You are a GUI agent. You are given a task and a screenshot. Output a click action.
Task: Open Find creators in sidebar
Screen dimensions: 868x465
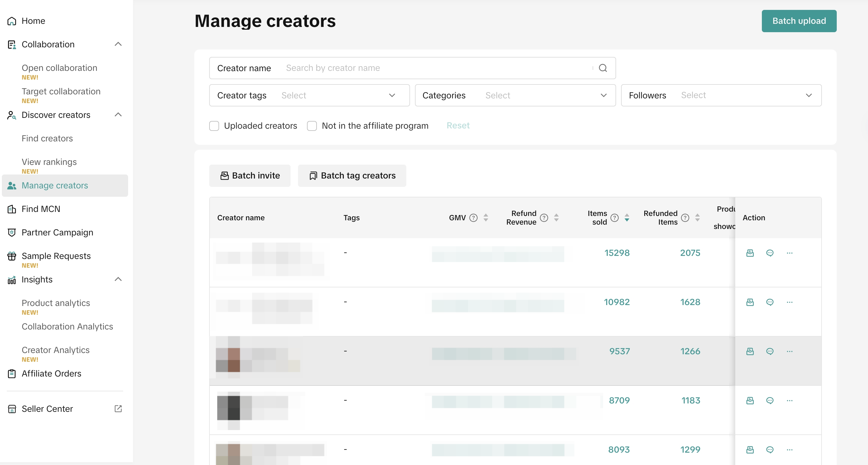(x=47, y=139)
